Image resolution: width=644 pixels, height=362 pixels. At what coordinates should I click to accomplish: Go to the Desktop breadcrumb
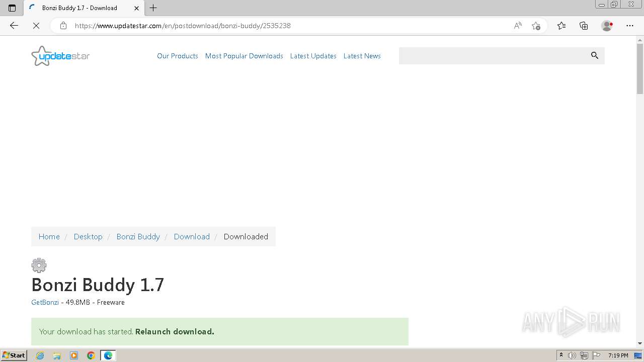88,236
